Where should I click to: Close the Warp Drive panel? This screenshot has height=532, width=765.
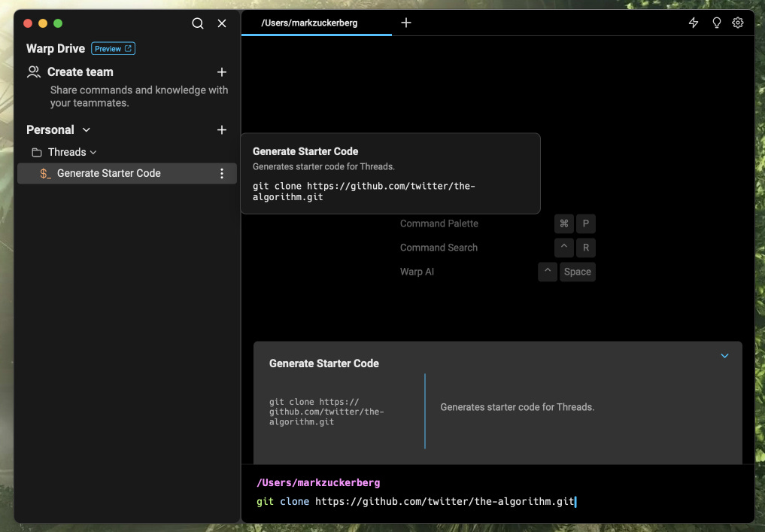tap(221, 23)
